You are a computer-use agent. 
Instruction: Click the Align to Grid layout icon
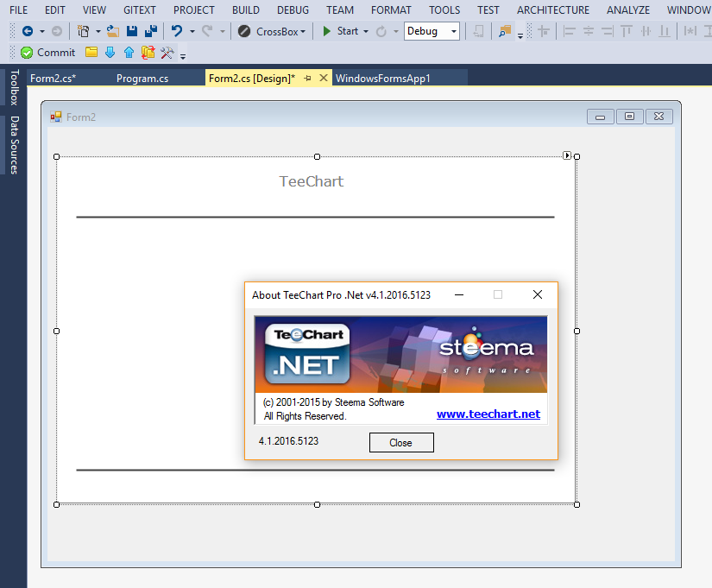pyautogui.click(x=544, y=31)
